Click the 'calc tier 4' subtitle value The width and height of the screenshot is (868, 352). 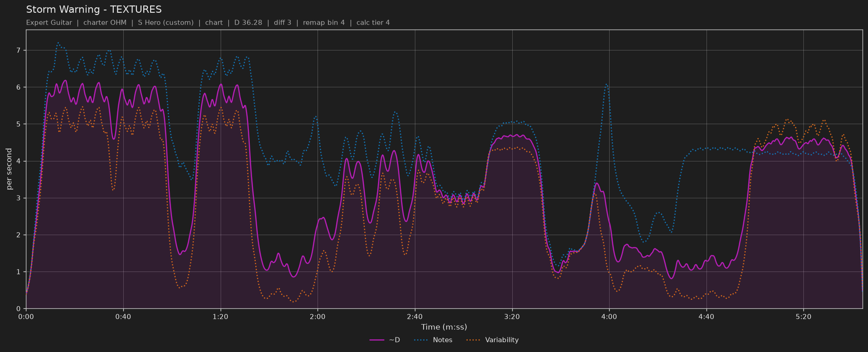[x=373, y=23]
